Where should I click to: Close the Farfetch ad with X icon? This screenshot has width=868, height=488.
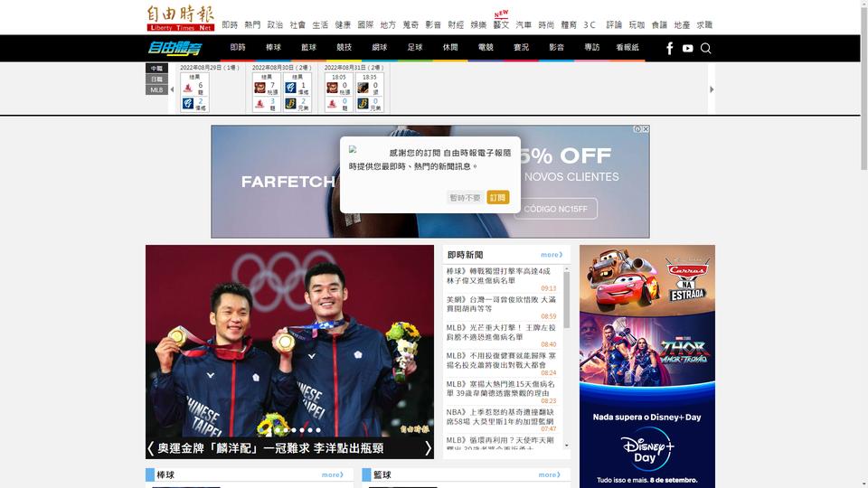coord(646,129)
